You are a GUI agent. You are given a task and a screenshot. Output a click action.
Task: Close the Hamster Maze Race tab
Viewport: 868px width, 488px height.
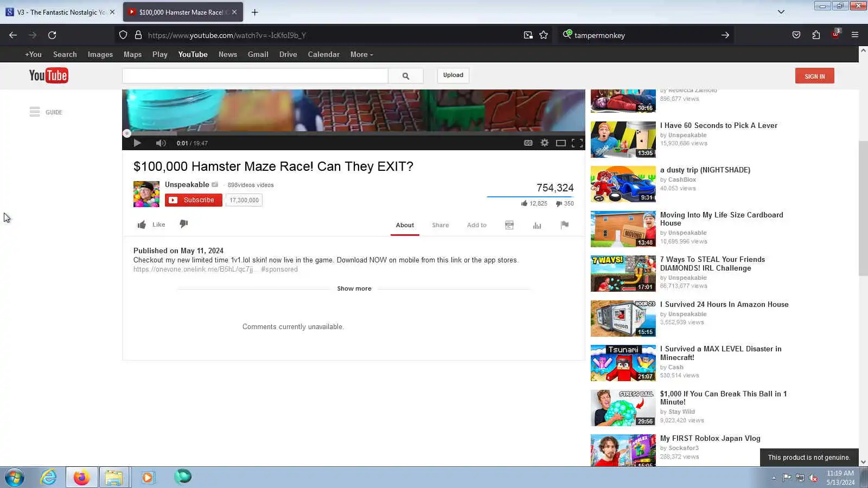point(234,12)
